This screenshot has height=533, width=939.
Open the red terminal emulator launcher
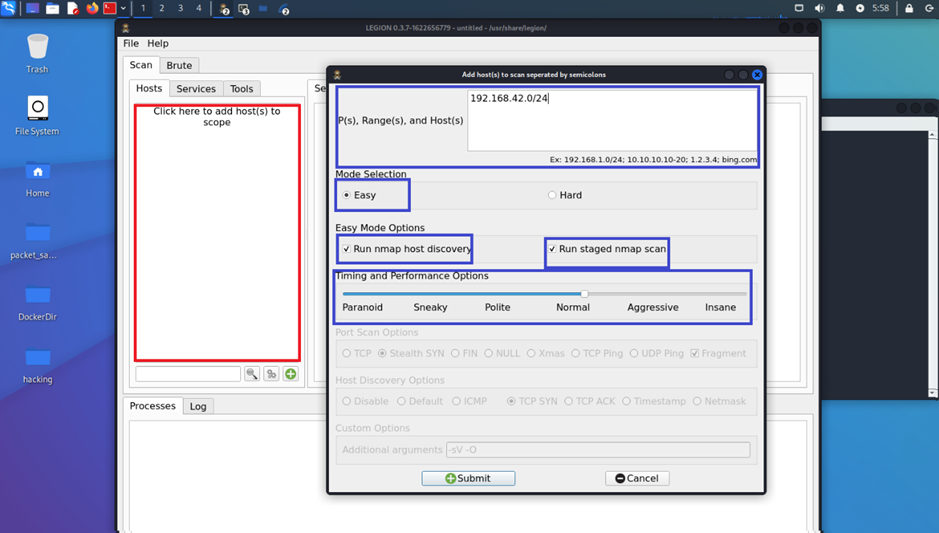click(110, 8)
